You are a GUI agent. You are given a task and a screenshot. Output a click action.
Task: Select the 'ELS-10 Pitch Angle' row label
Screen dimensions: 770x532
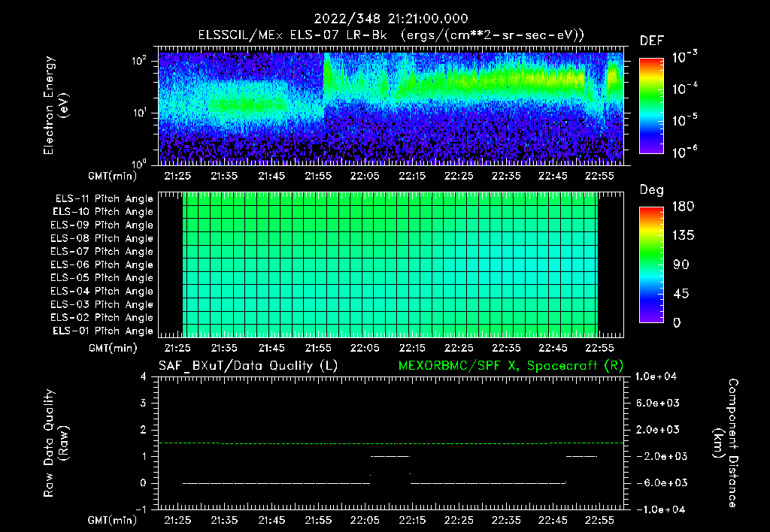[x=103, y=212]
